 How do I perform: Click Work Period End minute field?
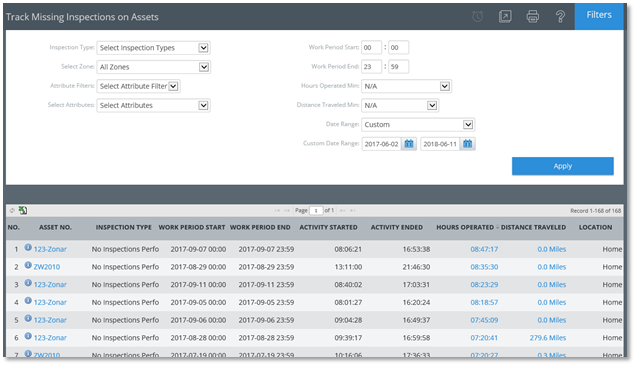[x=398, y=67]
